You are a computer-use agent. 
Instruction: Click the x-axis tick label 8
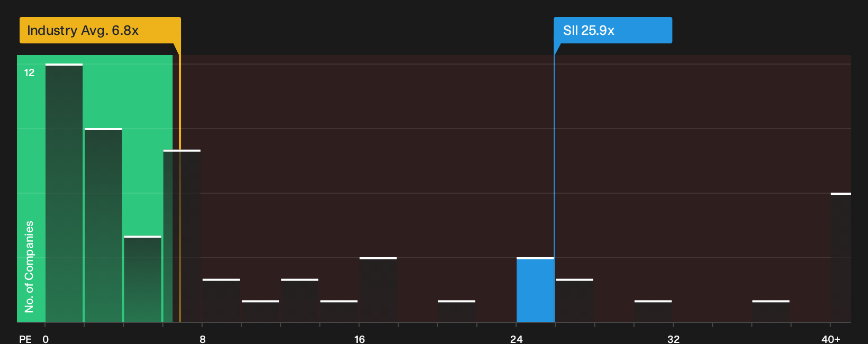(x=203, y=339)
